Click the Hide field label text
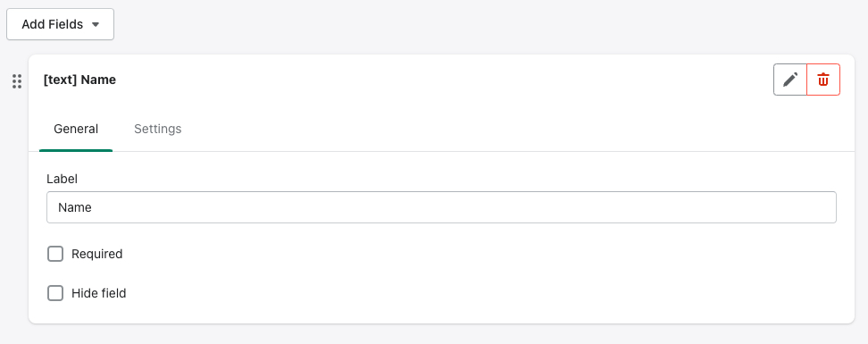The width and height of the screenshot is (868, 344). 98,293
